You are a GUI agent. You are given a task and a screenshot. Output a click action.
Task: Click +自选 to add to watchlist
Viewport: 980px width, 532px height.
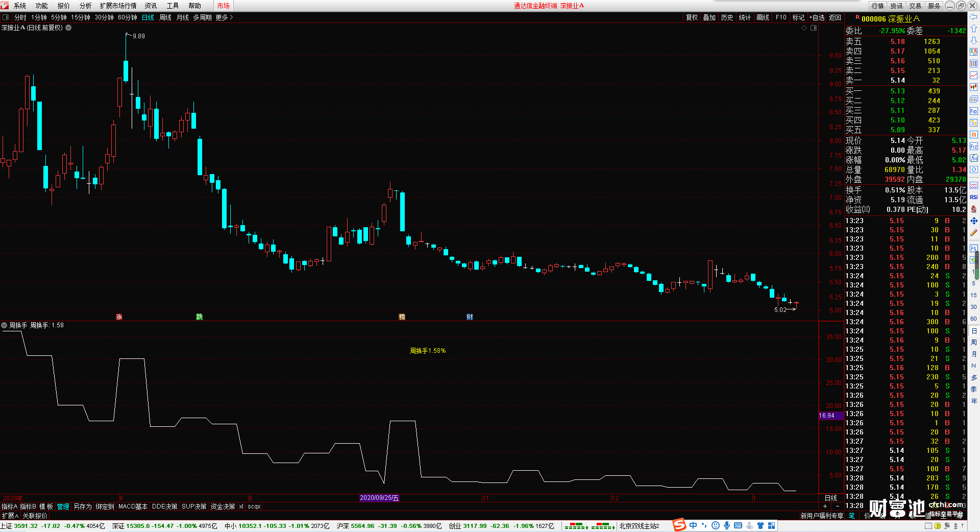[x=817, y=17]
